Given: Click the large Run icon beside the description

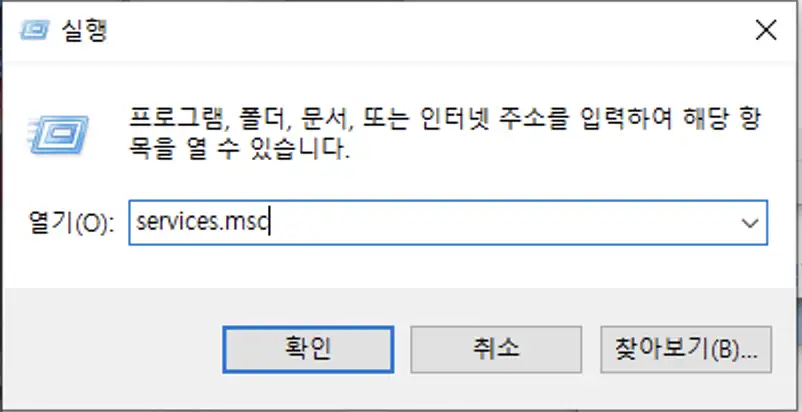Looking at the screenshot, I should [x=58, y=135].
